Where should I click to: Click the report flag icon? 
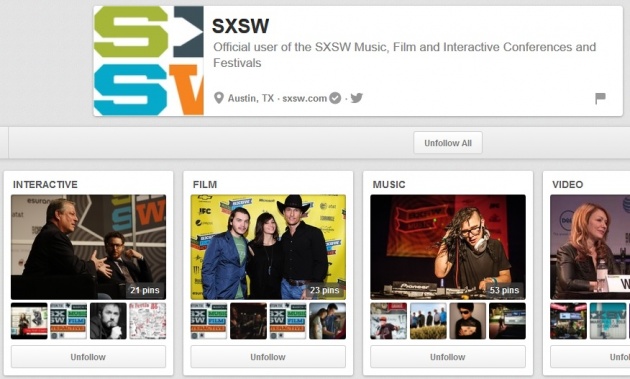point(600,98)
